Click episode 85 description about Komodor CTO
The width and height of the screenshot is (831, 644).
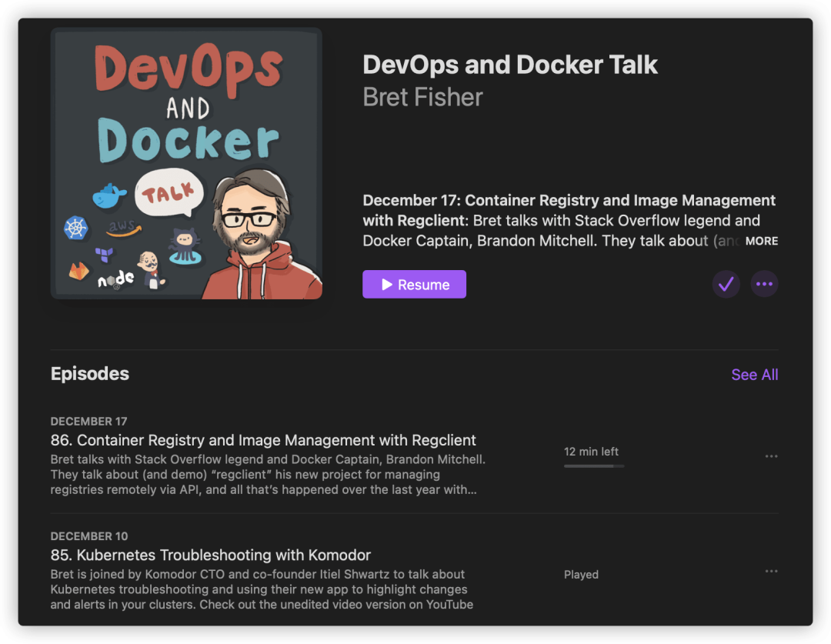click(262, 589)
